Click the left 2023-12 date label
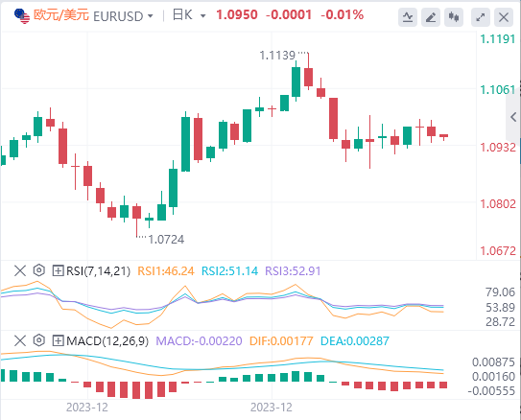521x420 pixels. [87, 408]
